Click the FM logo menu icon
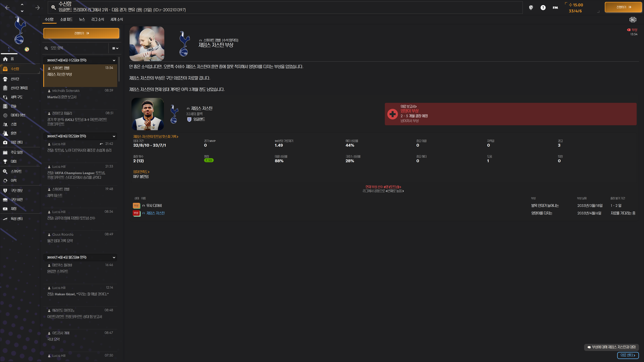Image resolution: width=644 pixels, height=362 pixels. 555,8
